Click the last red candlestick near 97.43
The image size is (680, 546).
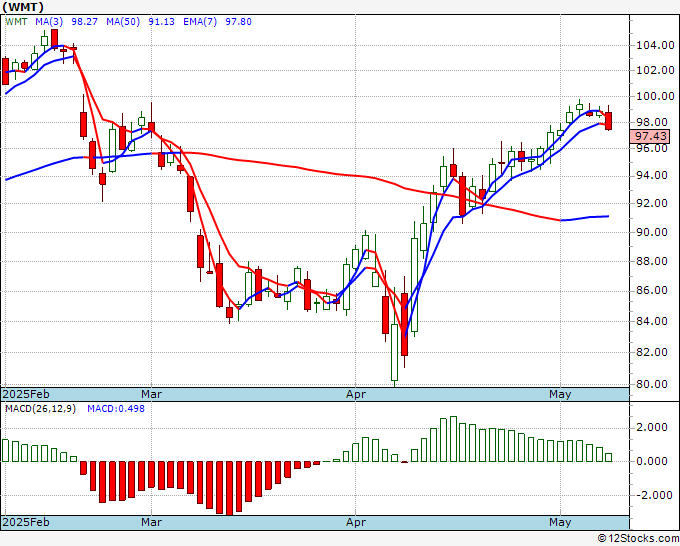pyautogui.click(x=608, y=121)
